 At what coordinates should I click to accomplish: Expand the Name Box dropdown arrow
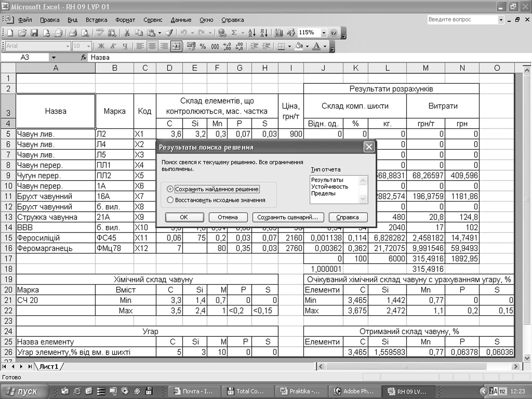53,58
